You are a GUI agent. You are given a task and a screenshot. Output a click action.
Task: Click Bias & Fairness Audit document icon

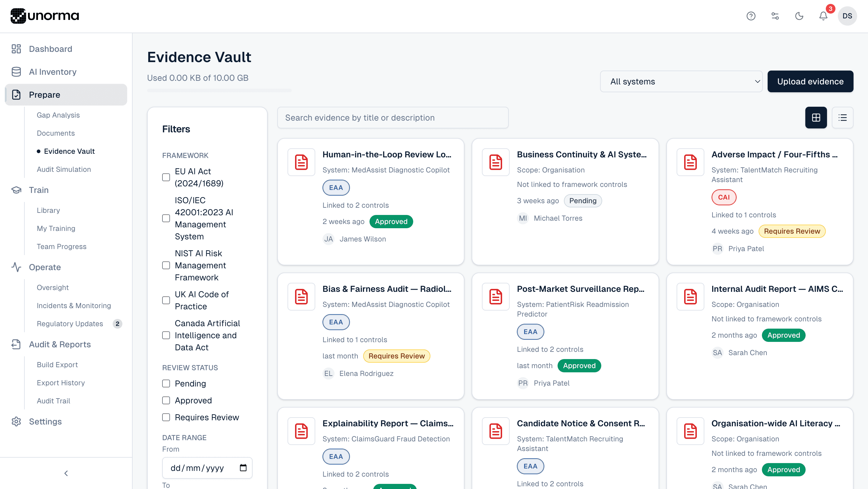[x=301, y=297]
